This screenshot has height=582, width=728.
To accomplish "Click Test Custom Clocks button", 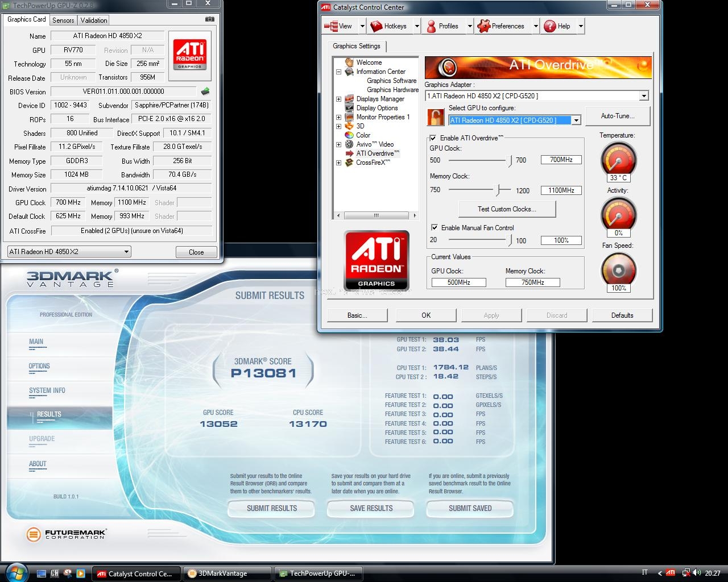I will pyautogui.click(x=507, y=209).
